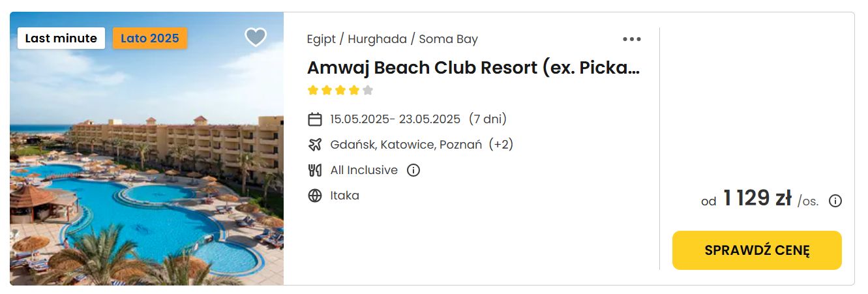868x294 pixels.
Task: Click the SPRAWDŹ CENĘ button
Action: coord(757,250)
